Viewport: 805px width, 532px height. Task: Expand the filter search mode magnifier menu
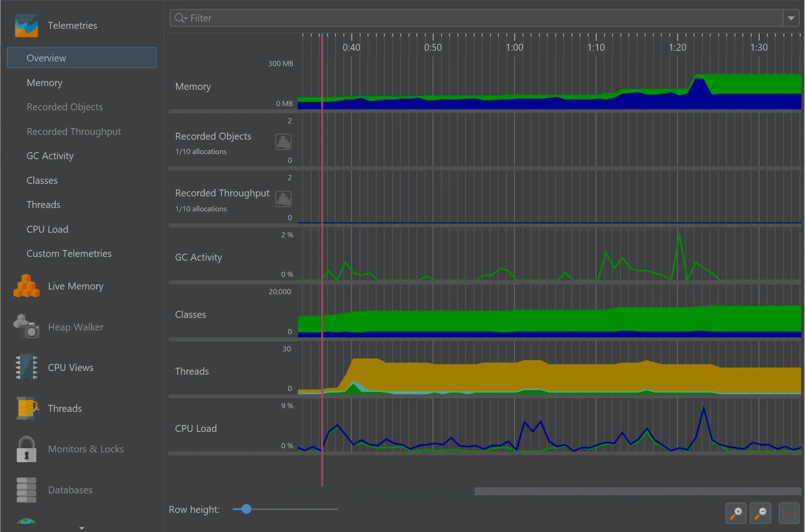pos(181,18)
